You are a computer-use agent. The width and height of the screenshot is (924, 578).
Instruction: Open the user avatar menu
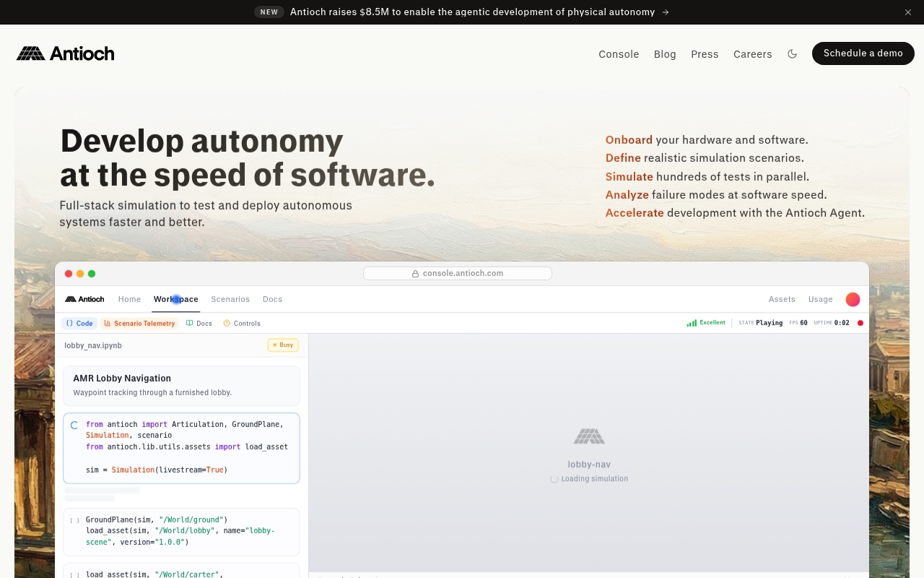pyautogui.click(x=853, y=299)
